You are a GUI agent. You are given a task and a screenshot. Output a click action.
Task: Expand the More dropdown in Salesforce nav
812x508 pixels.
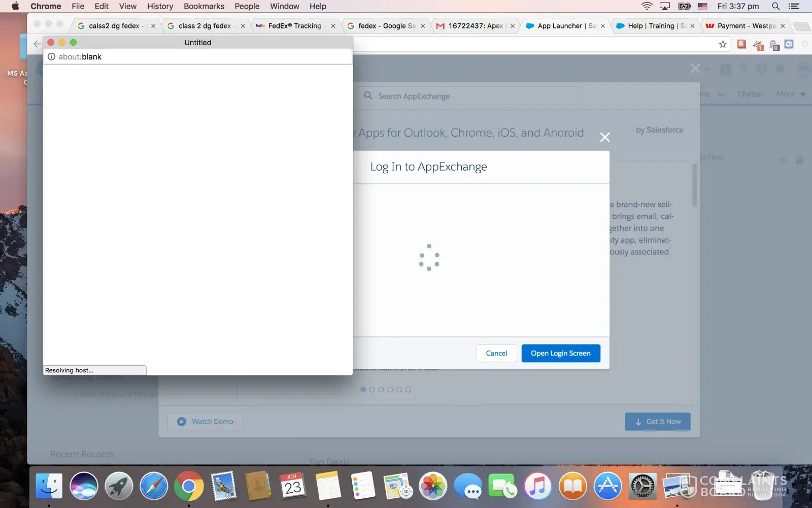click(x=791, y=94)
